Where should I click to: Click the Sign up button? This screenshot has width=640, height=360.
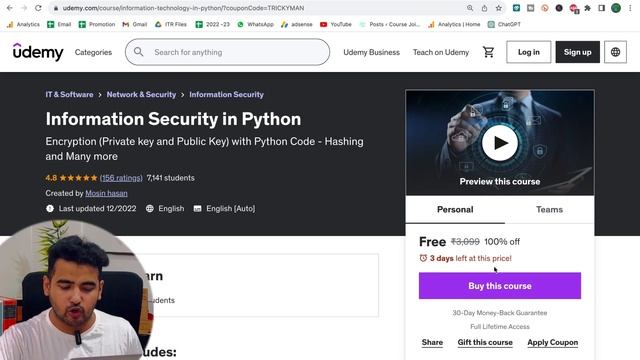click(578, 52)
